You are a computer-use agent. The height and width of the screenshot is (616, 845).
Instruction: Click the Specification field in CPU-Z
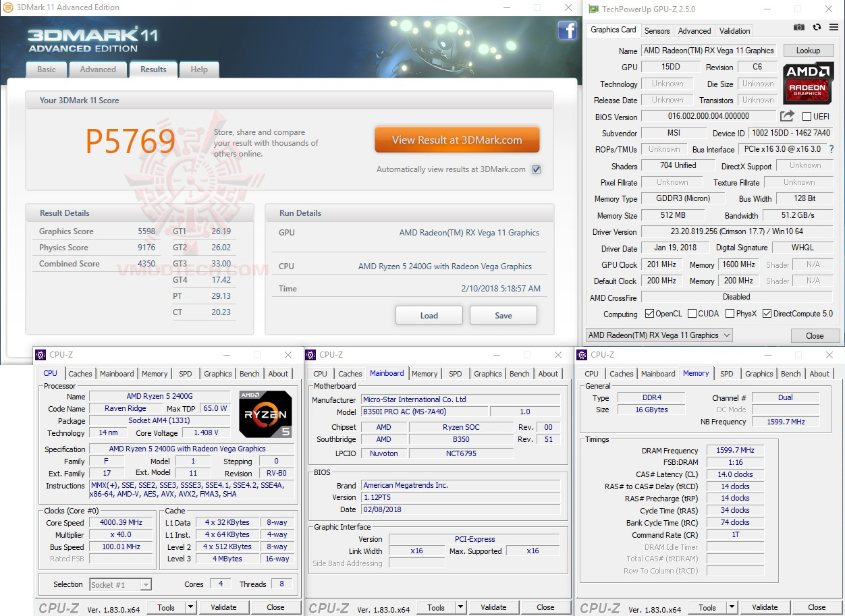coord(192,449)
